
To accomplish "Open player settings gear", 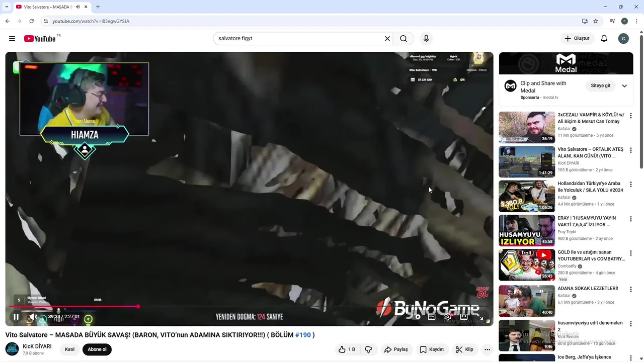I will pos(448,317).
